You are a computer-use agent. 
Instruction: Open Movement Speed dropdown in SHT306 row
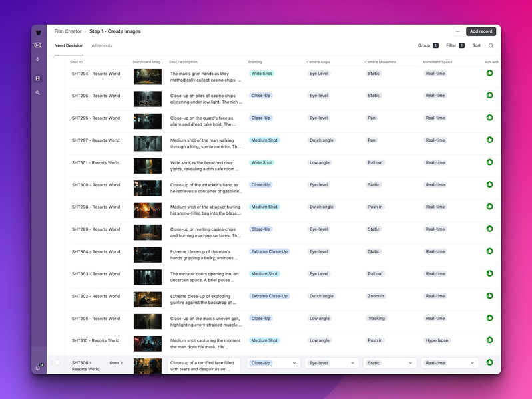449,363
